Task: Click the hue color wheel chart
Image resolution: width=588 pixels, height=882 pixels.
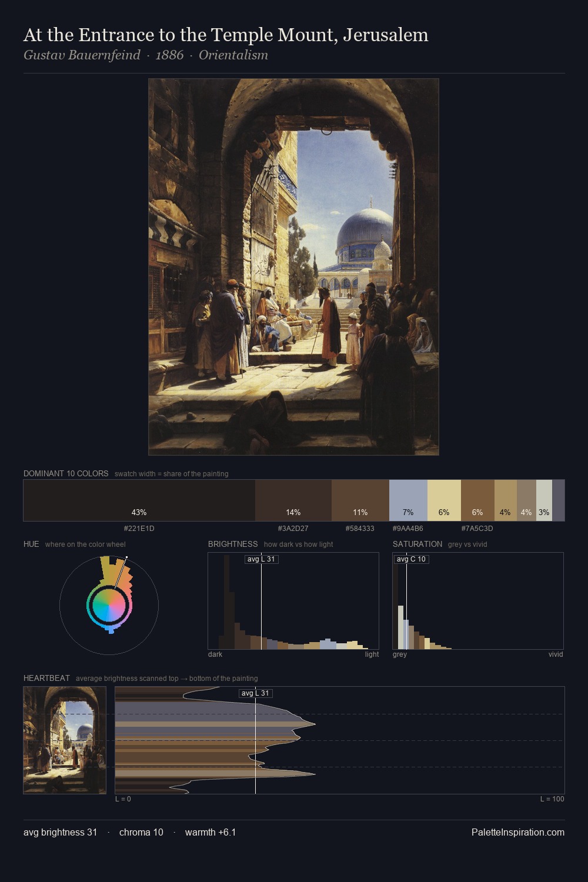Action: click(109, 604)
